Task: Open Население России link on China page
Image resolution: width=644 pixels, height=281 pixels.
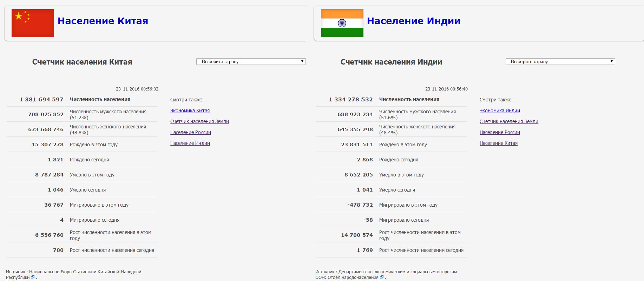Action: click(191, 132)
